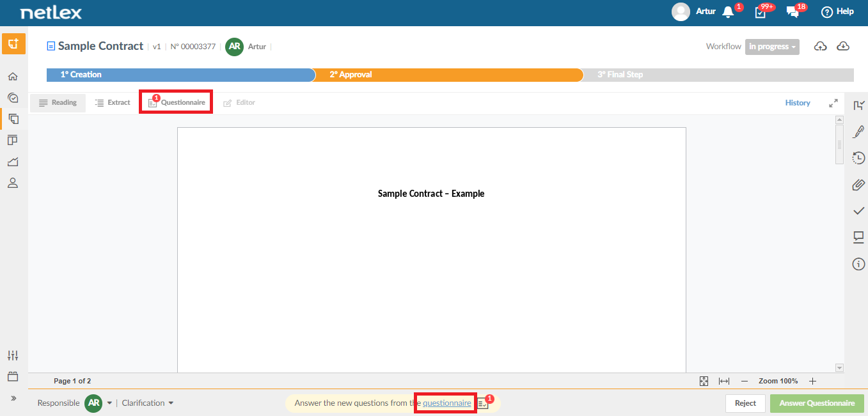Click the orange new document icon
Viewport: 868px width, 416px height.
point(13,43)
